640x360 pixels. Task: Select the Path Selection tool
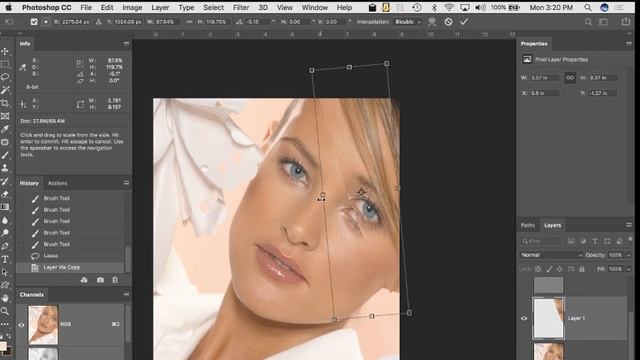(5, 272)
